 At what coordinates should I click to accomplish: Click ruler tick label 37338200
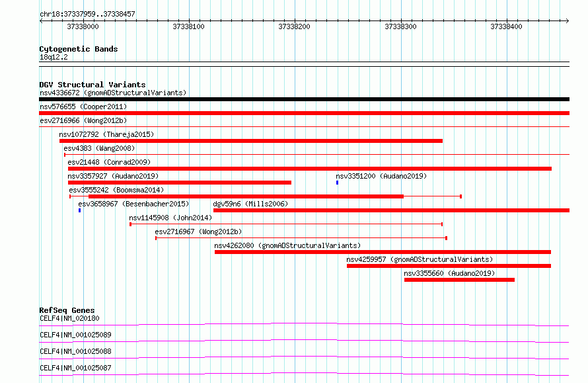click(x=295, y=26)
